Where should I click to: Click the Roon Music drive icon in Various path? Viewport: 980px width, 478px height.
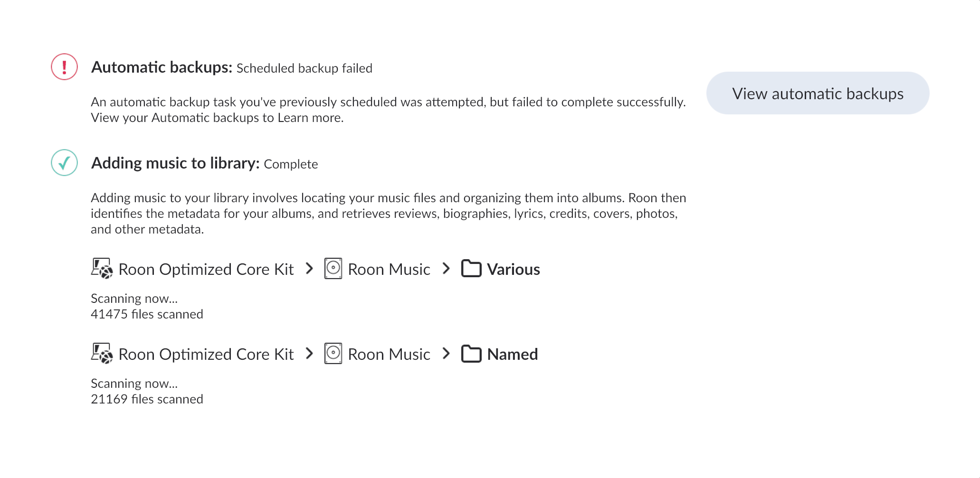(333, 269)
